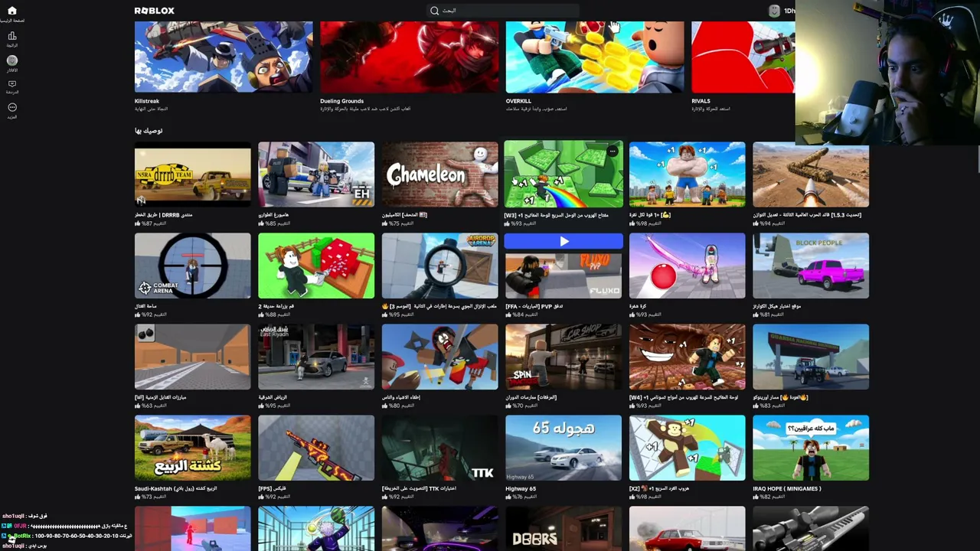Open the Killstreak game card
This screenshot has height=551, width=980.
(x=224, y=57)
